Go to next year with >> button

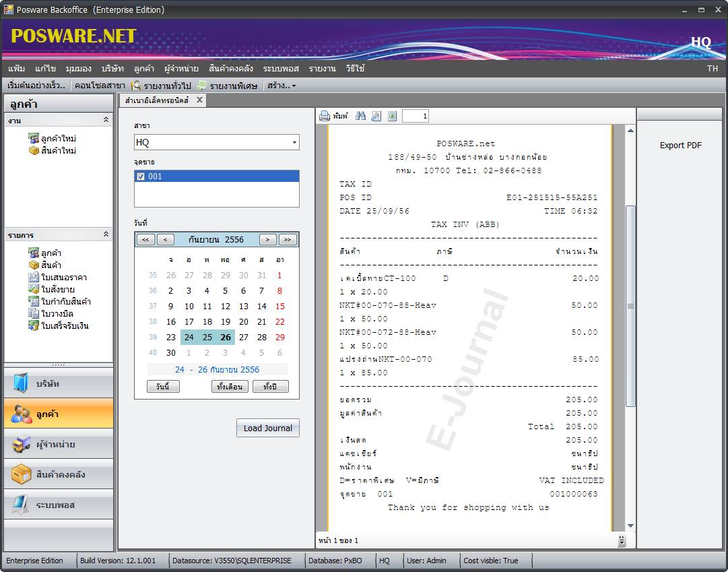coord(288,240)
